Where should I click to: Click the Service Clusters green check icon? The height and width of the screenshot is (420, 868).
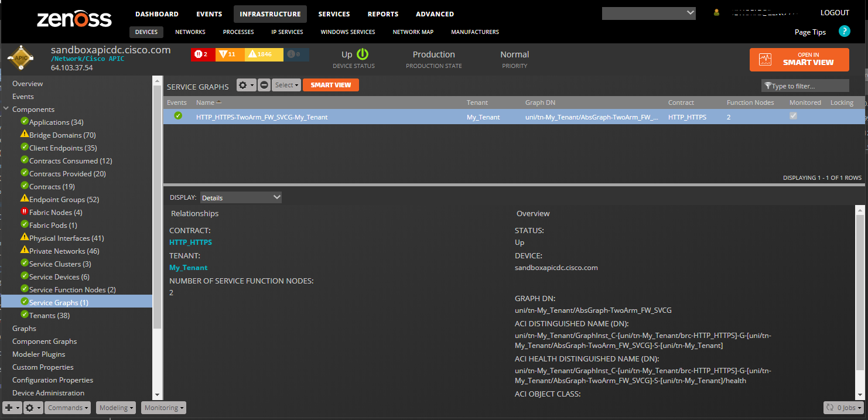(25, 263)
